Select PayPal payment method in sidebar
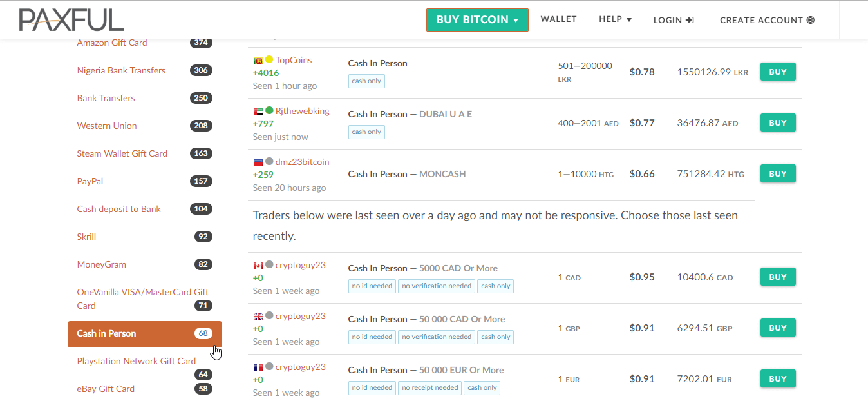This screenshot has width=868, height=401. [x=90, y=181]
